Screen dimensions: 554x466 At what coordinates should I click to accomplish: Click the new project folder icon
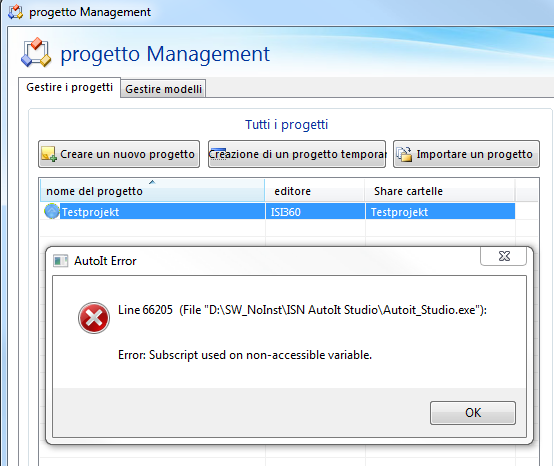click(49, 154)
